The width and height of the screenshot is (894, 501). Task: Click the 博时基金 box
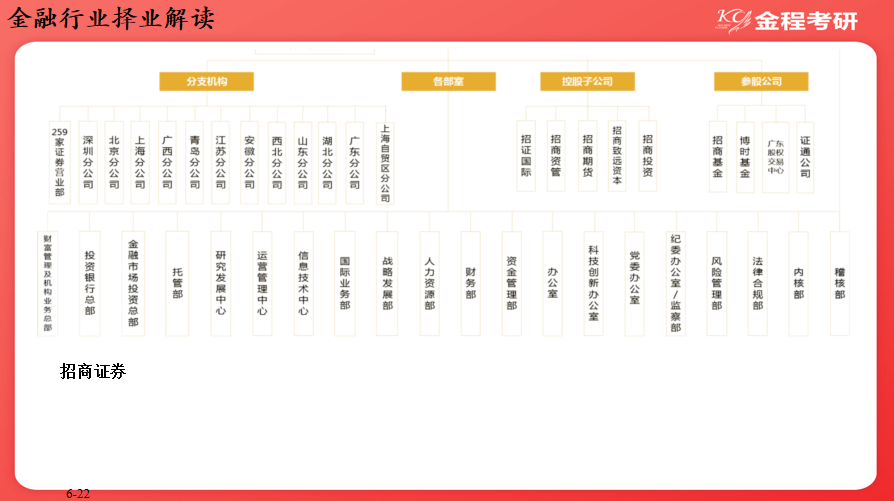click(745, 157)
